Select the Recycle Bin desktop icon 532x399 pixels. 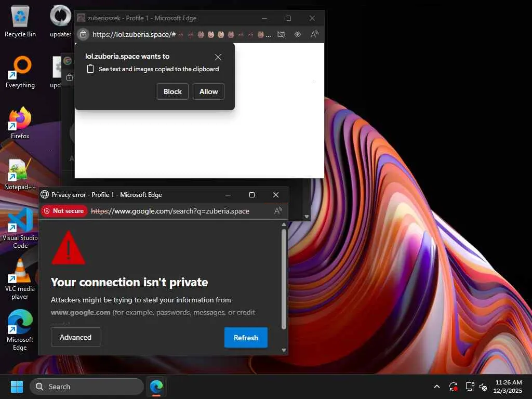20,21
